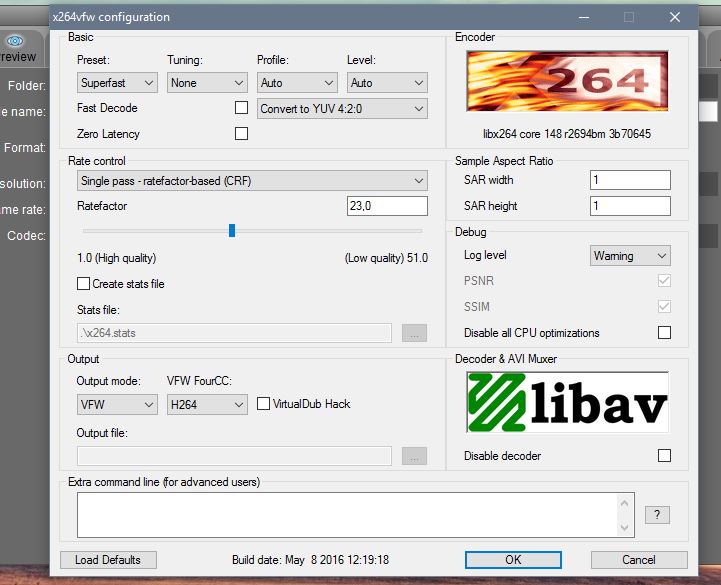Screen dimensions: 721x585
Task: Click the Load Defaults button
Action: pos(108,560)
